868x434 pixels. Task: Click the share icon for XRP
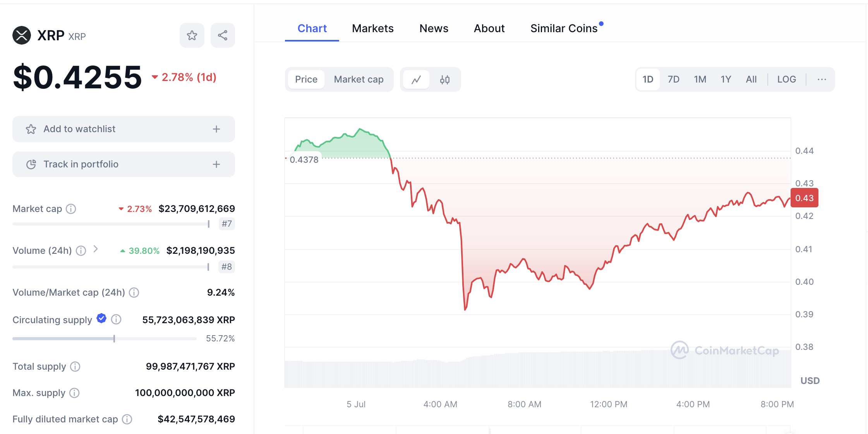tap(222, 36)
